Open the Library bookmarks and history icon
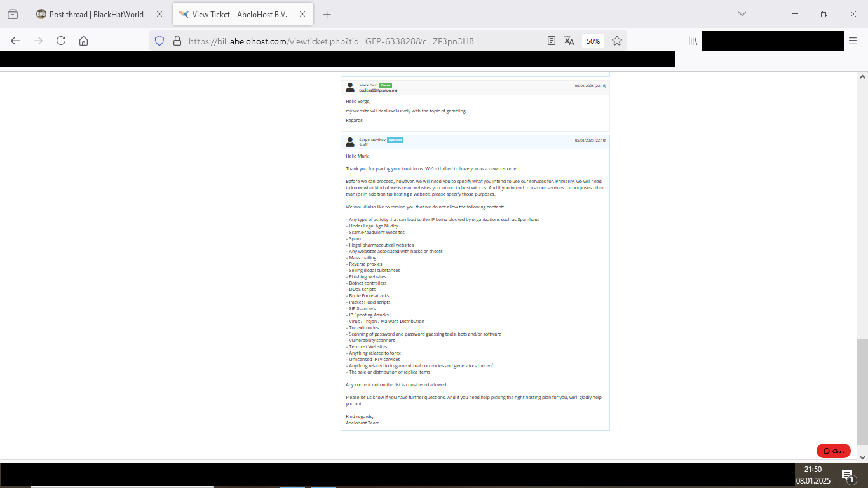This screenshot has height=488, width=868. [693, 41]
